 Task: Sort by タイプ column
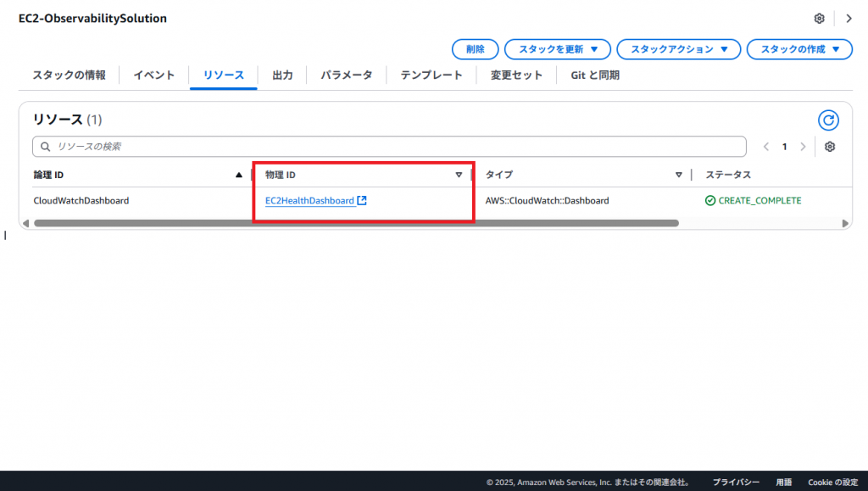point(678,175)
